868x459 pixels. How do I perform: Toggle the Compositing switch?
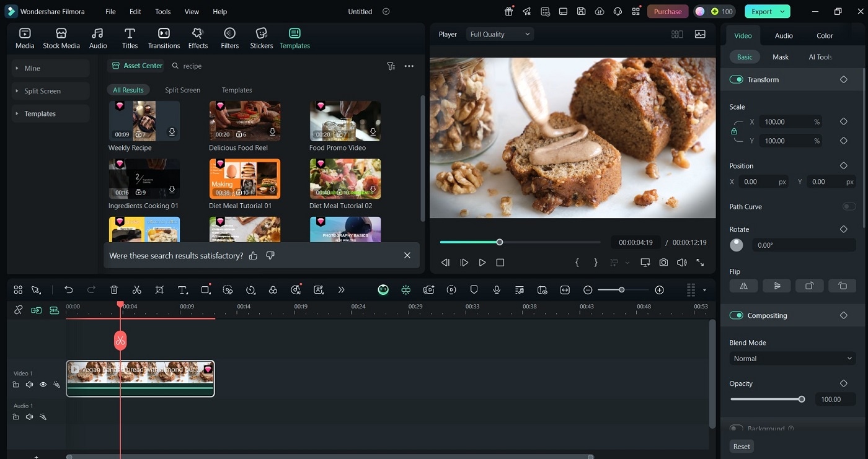pos(737,315)
